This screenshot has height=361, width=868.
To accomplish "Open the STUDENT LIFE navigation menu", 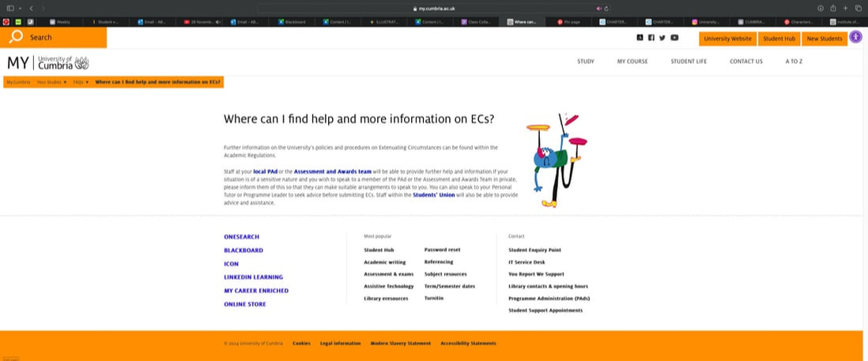I will (688, 62).
